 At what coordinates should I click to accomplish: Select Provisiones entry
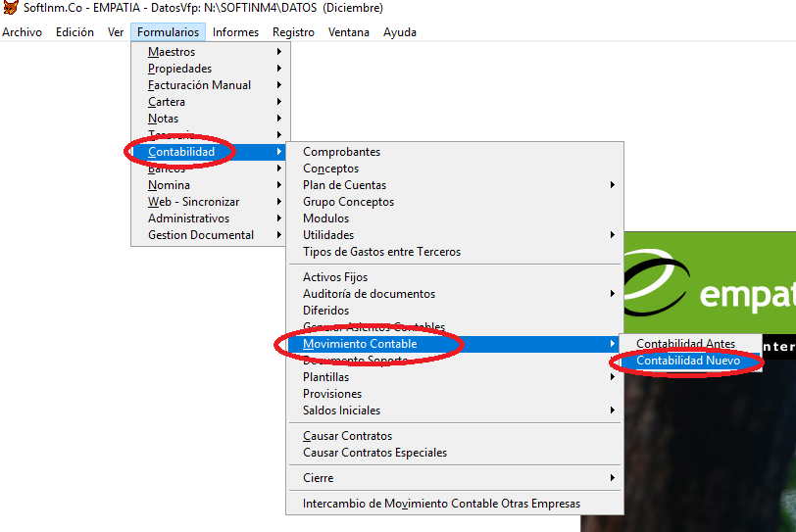point(455,394)
